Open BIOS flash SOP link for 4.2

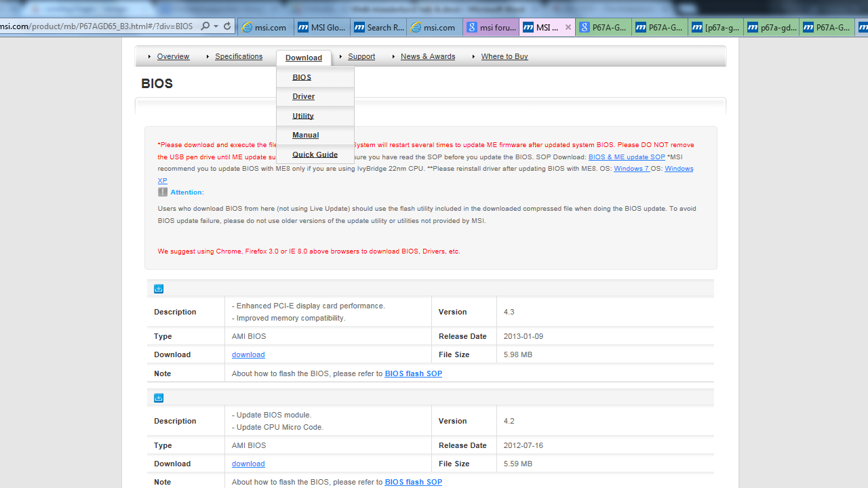pos(414,482)
